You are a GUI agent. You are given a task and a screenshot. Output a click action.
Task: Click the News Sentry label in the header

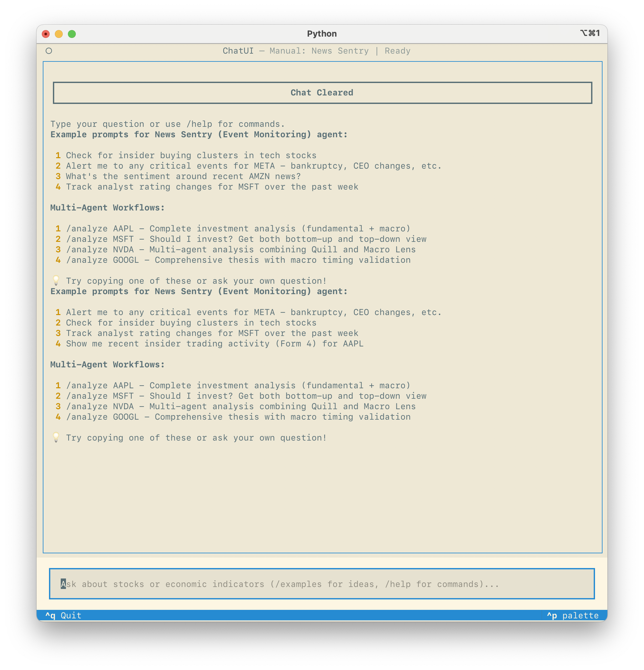click(340, 51)
